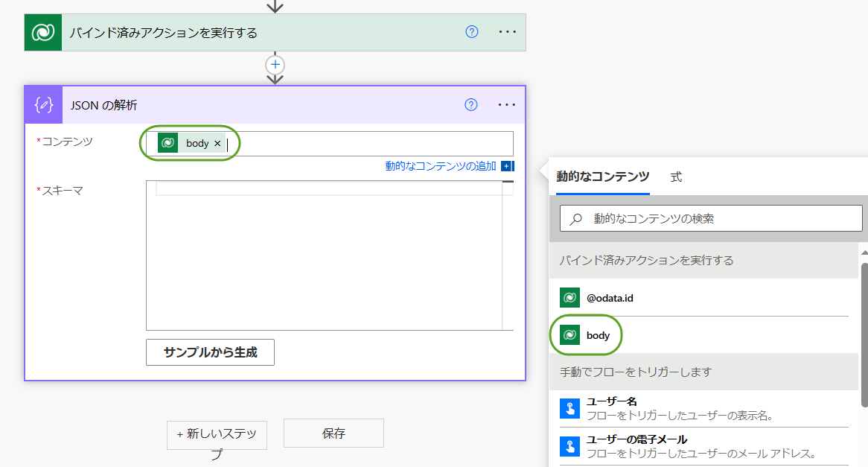
Task: Click the 保存 button
Action: 334,433
